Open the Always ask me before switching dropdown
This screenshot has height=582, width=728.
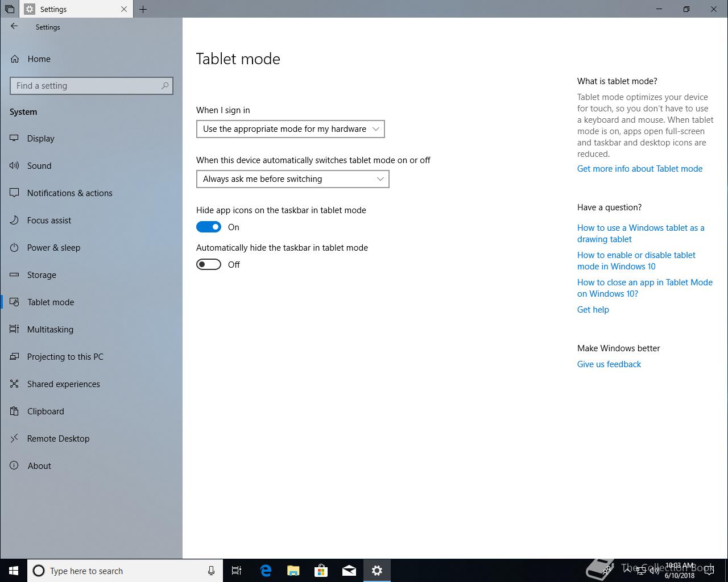click(x=293, y=179)
